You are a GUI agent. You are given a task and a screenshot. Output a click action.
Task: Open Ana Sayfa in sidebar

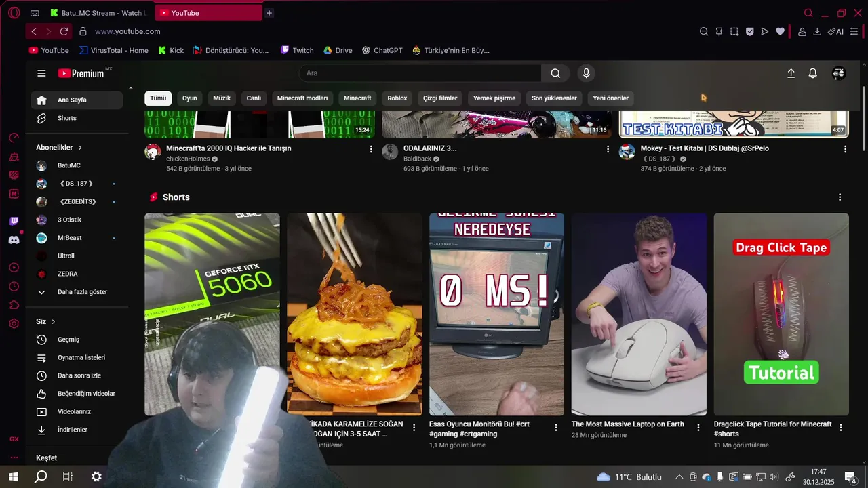[77, 100]
